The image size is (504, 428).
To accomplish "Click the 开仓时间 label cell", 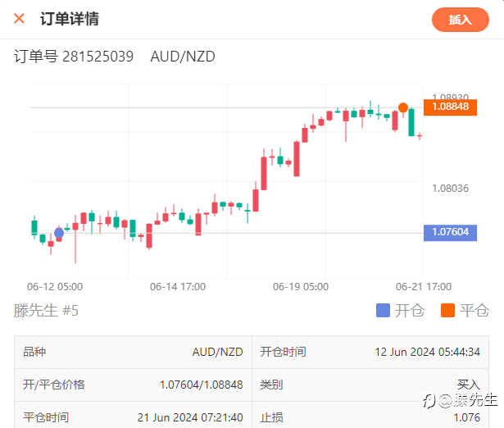I will point(284,352).
